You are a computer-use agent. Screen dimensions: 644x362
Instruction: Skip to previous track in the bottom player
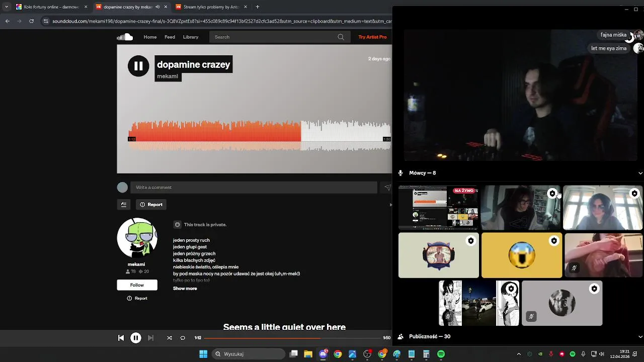[x=121, y=338]
